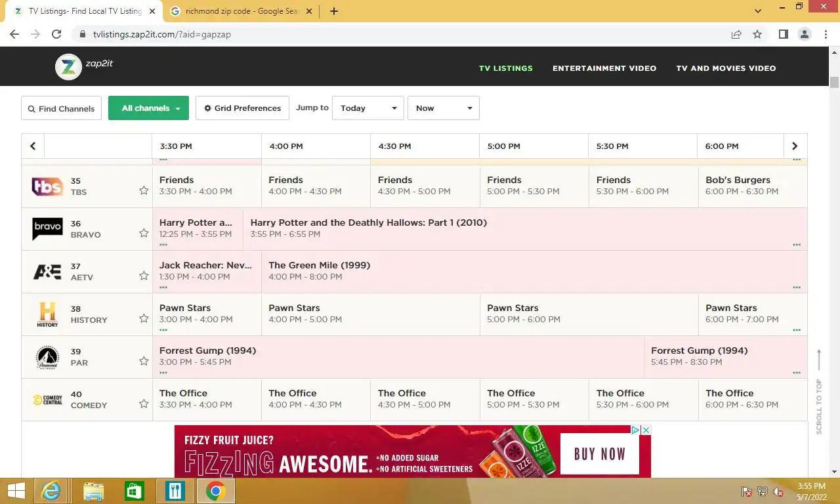Open the All channels dropdown
Viewport: 840px width, 504px height.
pyautogui.click(x=148, y=108)
